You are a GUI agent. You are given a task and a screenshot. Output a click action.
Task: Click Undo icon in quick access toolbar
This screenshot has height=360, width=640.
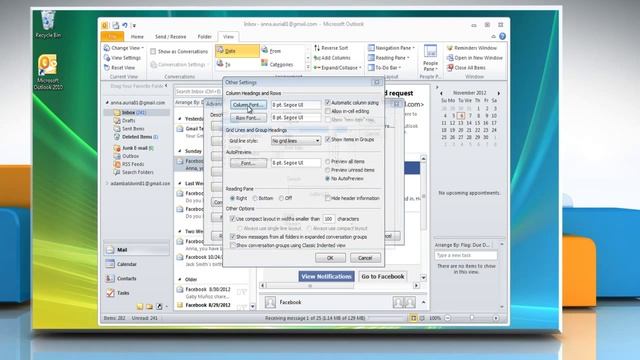124,25
